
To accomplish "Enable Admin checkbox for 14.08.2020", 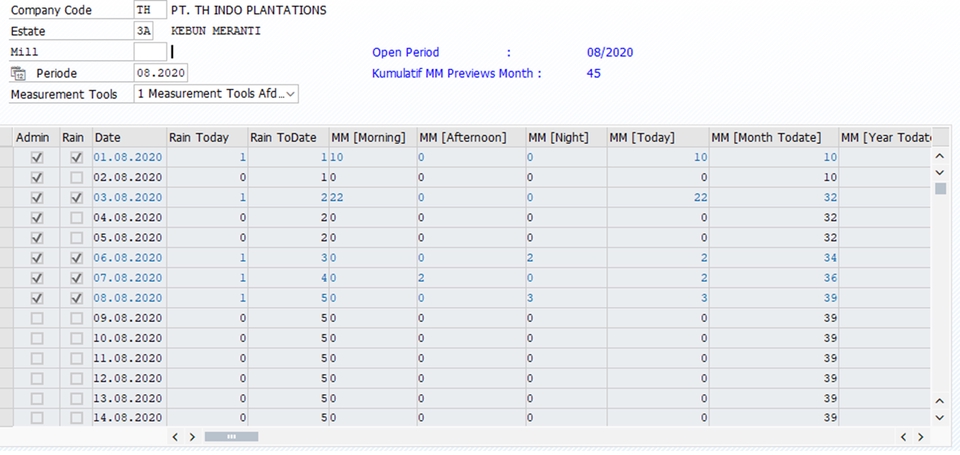I will (37, 418).
